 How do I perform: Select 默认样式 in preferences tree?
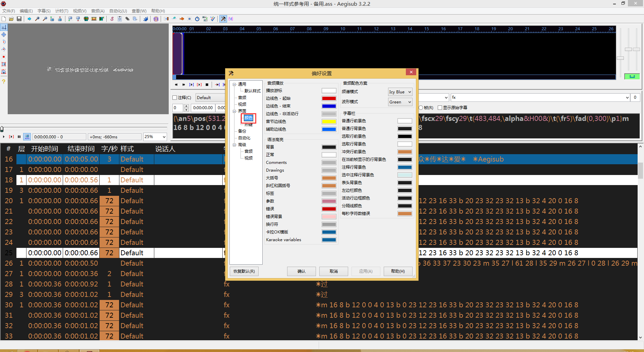pos(253,91)
